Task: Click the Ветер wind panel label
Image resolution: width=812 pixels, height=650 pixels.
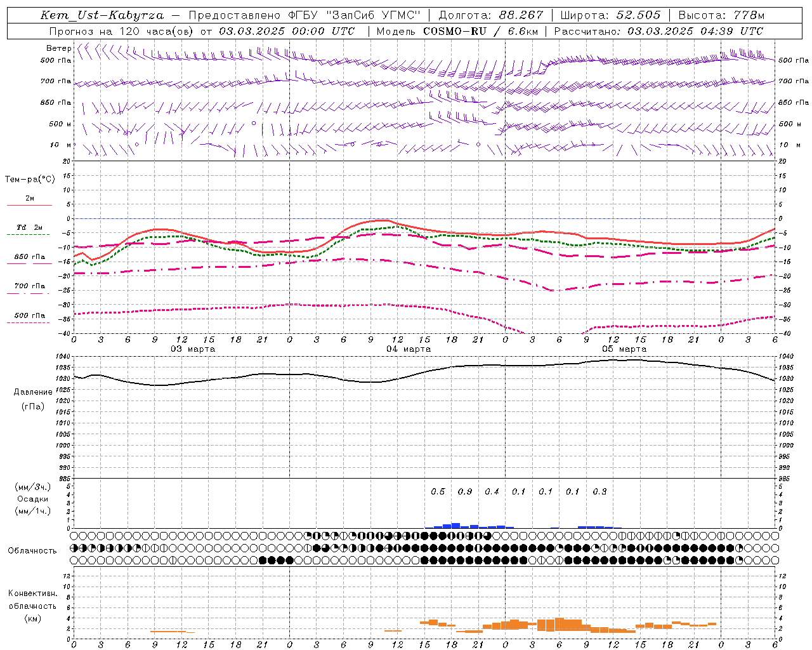Action: [58, 48]
